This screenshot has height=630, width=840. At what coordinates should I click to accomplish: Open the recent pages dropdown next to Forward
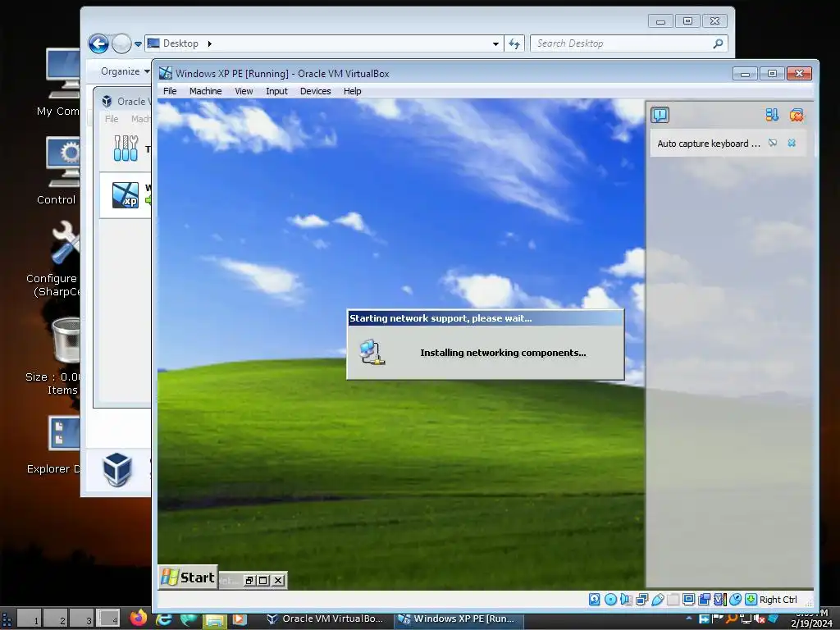138,44
